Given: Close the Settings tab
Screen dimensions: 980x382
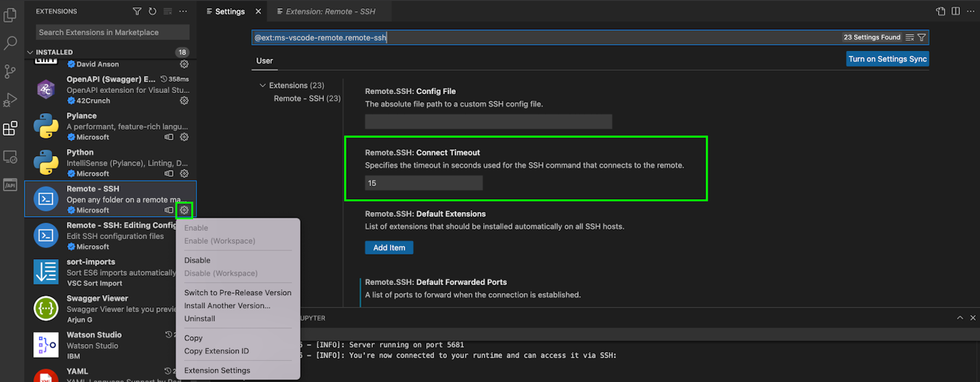Looking at the screenshot, I should pos(258,11).
